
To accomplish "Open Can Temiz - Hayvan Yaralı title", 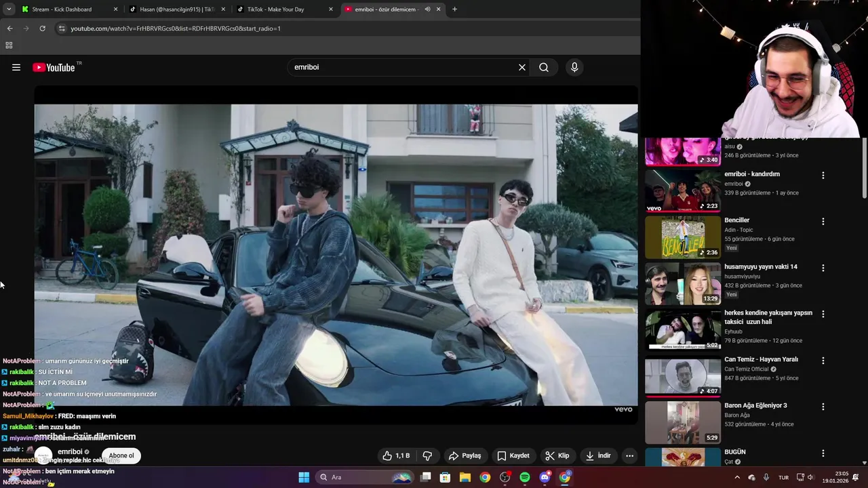I will coord(761,360).
